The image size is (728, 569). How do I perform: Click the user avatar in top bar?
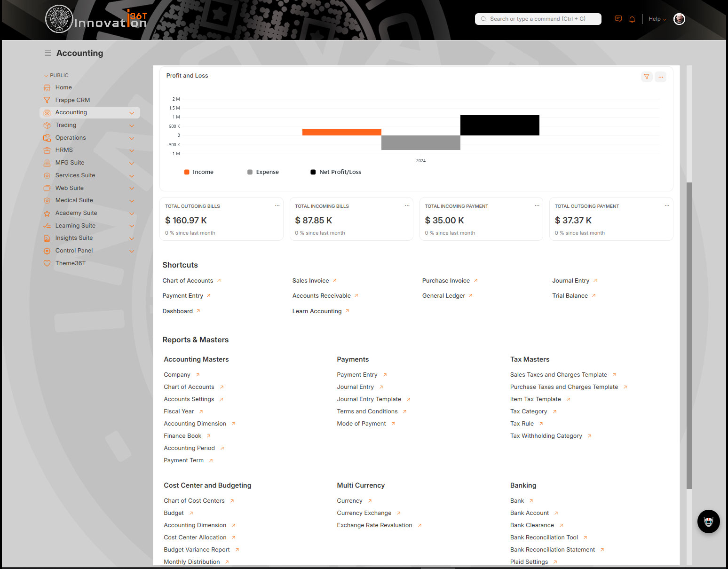679,19
